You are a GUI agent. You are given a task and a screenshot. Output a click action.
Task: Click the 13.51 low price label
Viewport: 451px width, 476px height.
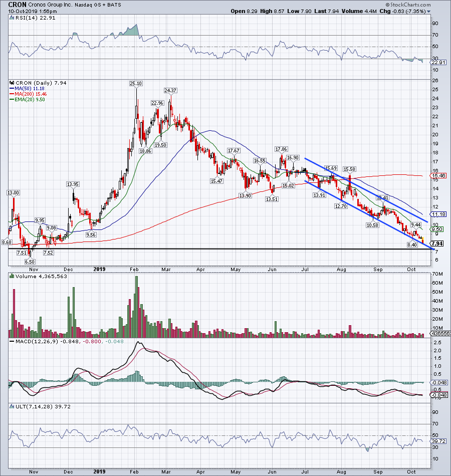click(x=272, y=199)
